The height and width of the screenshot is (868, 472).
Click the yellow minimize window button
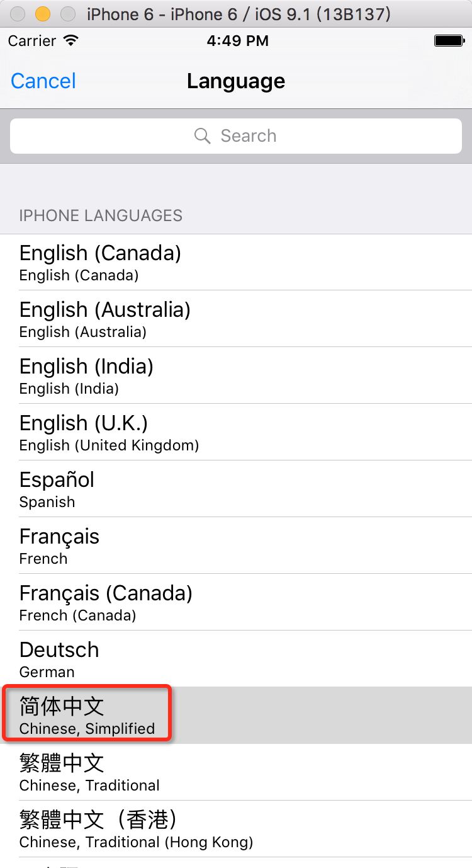[x=43, y=14]
